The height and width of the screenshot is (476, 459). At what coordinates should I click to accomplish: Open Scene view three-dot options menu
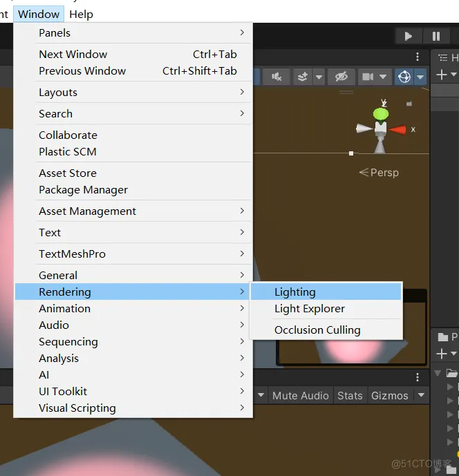click(x=418, y=57)
